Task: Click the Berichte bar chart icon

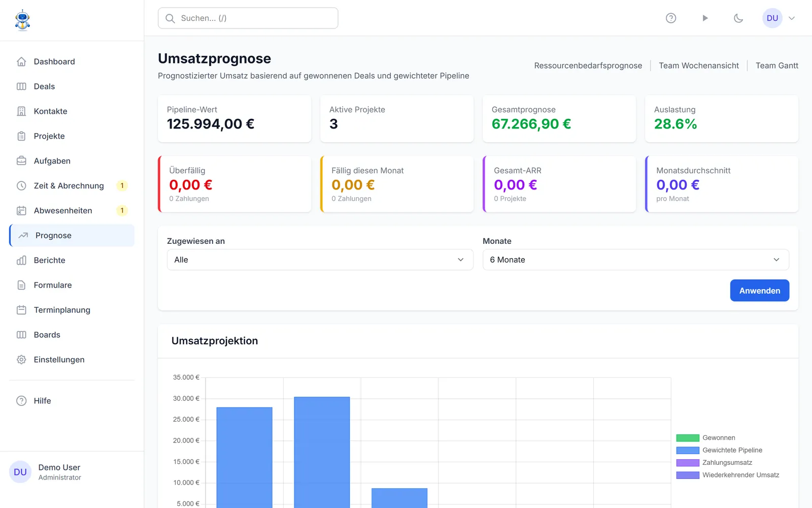Action: point(21,261)
